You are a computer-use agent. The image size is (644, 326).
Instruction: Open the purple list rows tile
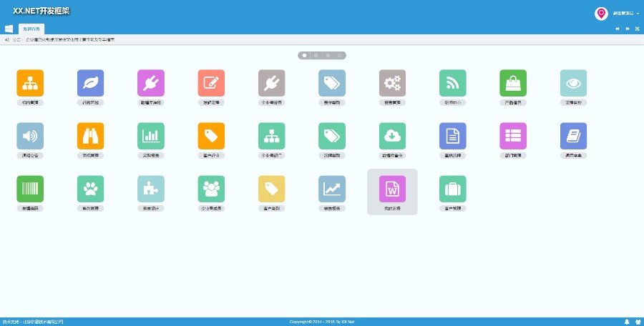(513, 136)
